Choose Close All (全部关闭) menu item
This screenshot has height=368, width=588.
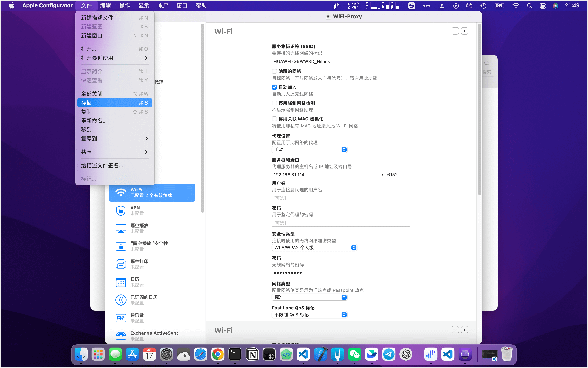click(115, 94)
